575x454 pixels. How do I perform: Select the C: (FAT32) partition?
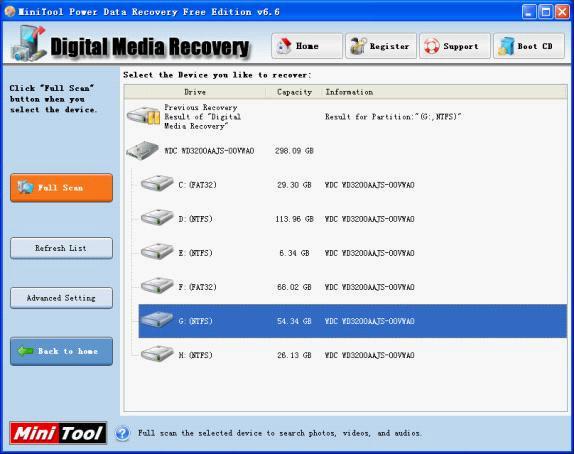tap(353, 185)
